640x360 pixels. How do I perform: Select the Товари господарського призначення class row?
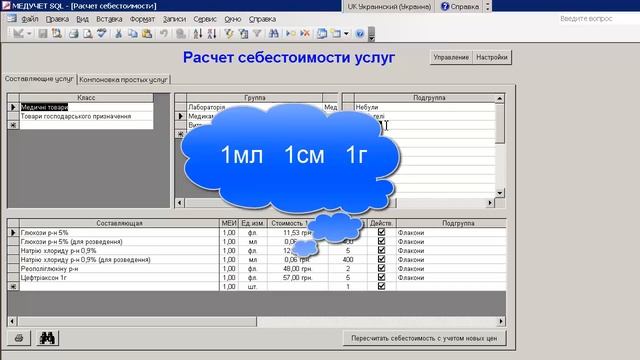(87, 116)
